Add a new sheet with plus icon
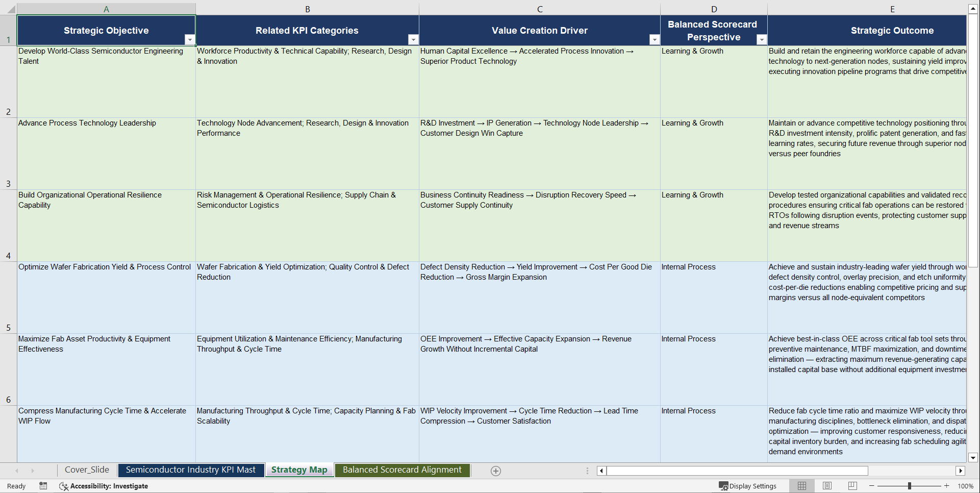980x493 pixels. coord(496,471)
